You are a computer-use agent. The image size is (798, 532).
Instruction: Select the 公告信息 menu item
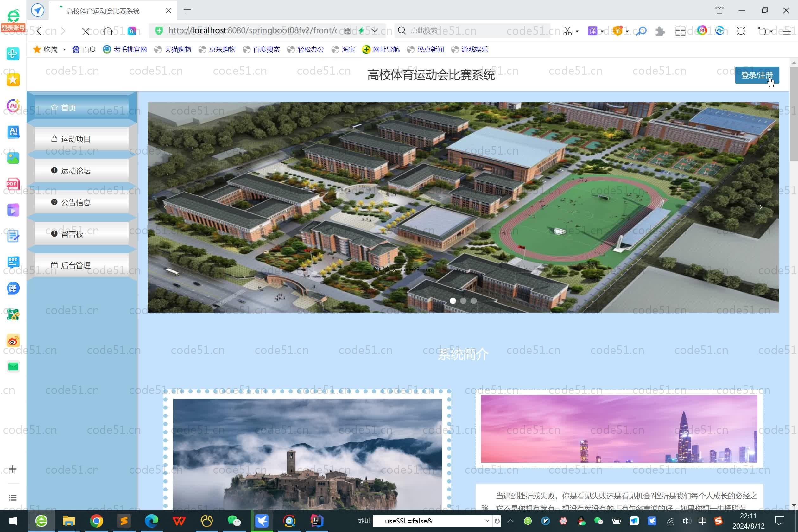coord(81,202)
